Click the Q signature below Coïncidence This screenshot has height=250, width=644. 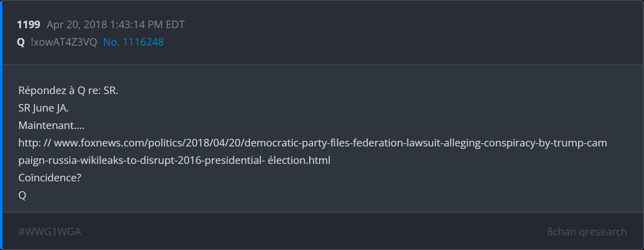pos(22,195)
